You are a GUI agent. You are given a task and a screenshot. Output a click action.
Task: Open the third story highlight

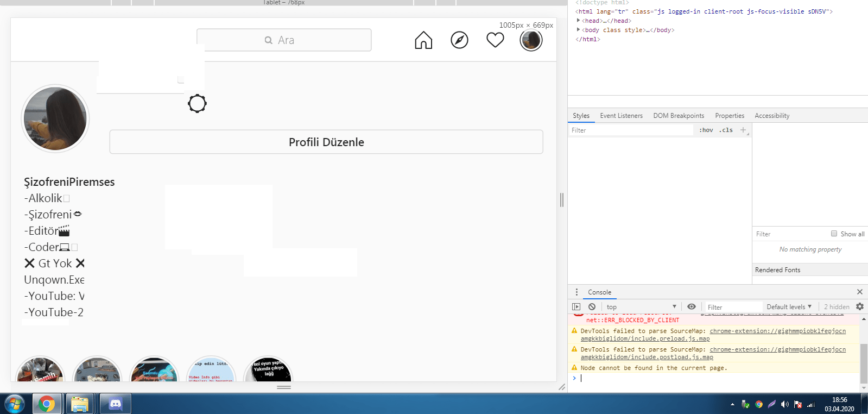pos(155,369)
